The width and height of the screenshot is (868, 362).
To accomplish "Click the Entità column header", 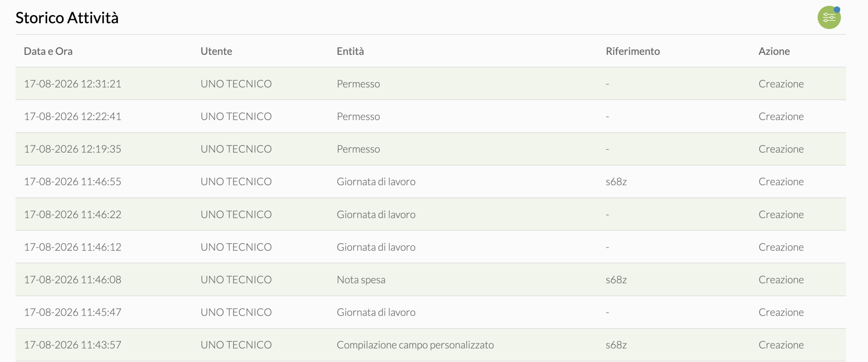I will (350, 51).
